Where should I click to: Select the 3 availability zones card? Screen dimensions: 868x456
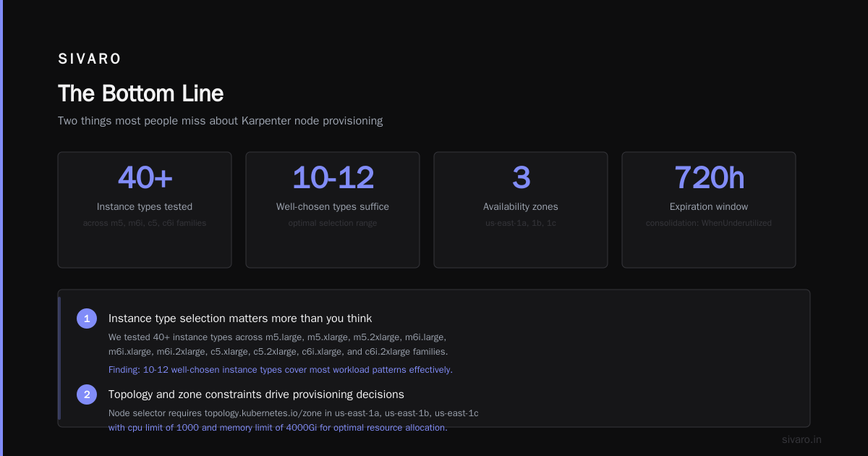[x=521, y=210]
